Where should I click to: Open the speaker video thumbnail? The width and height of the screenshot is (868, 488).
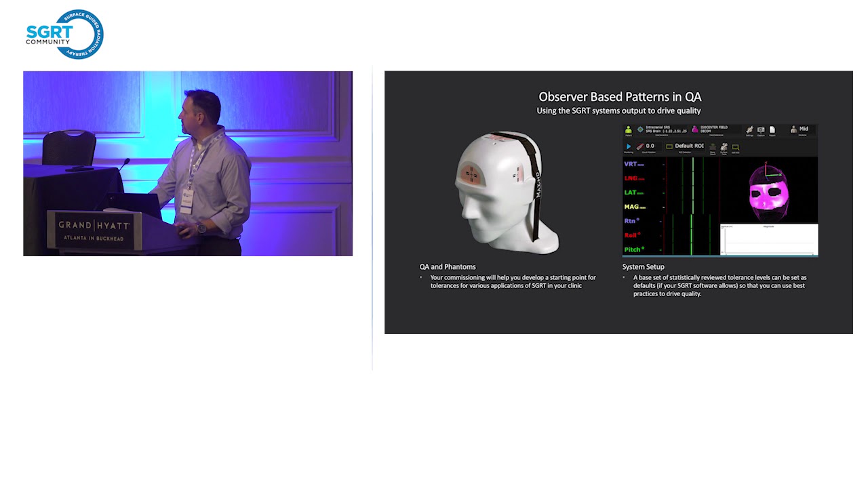point(188,163)
